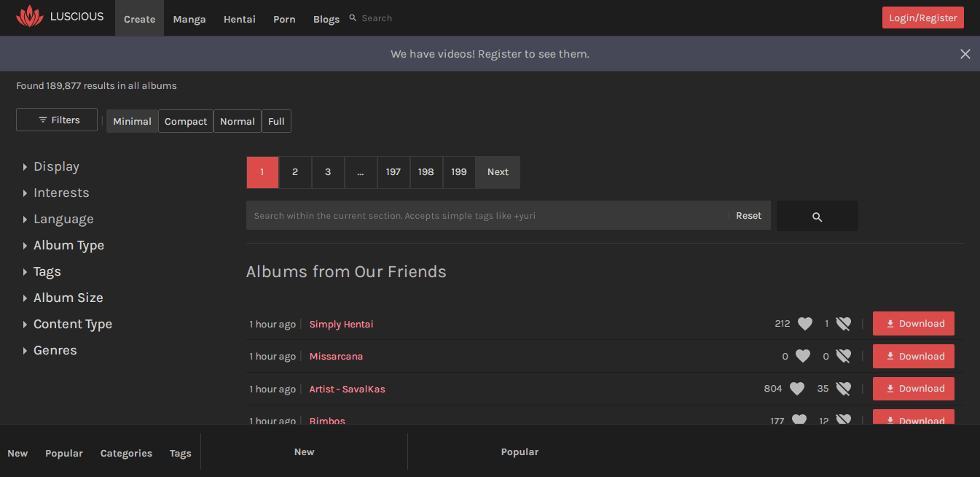980x477 pixels.
Task: Go to page 3 of results
Action: (x=328, y=172)
